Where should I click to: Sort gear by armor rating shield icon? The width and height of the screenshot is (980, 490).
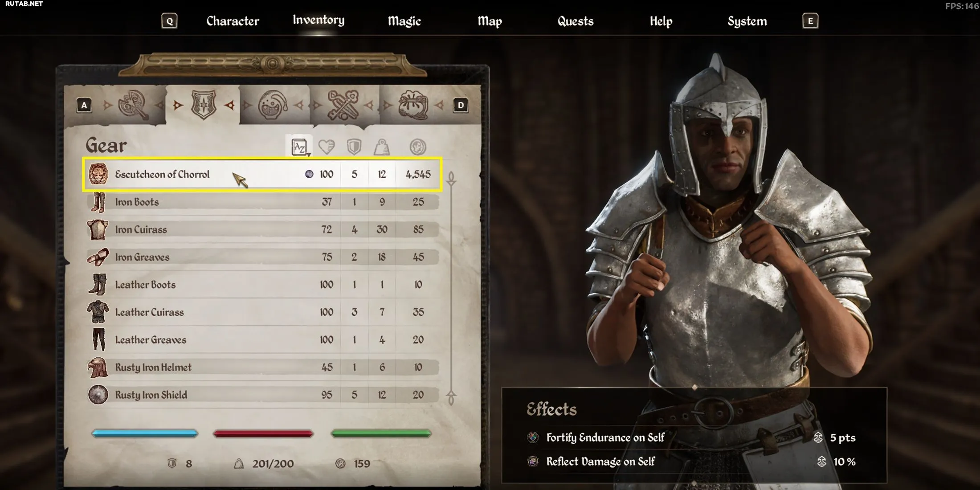click(354, 147)
